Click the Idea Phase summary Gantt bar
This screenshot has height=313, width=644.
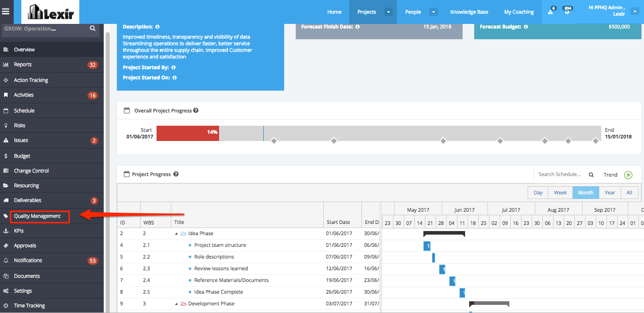[444, 234]
